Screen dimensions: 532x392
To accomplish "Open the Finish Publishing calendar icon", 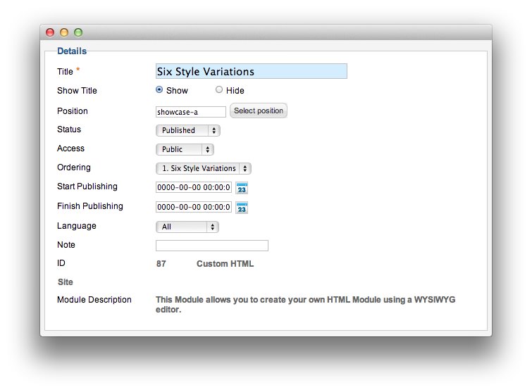I will (242, 208).
